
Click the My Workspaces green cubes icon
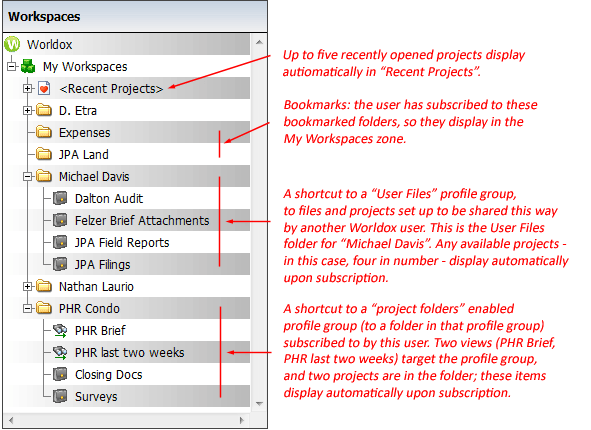(x=28, y=66)
